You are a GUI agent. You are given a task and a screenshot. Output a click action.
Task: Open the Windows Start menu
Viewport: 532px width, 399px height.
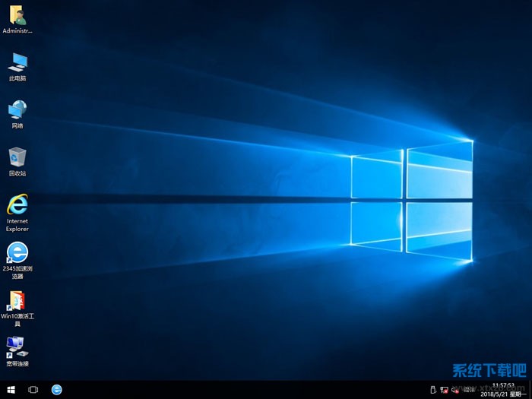tap(11, 389)
